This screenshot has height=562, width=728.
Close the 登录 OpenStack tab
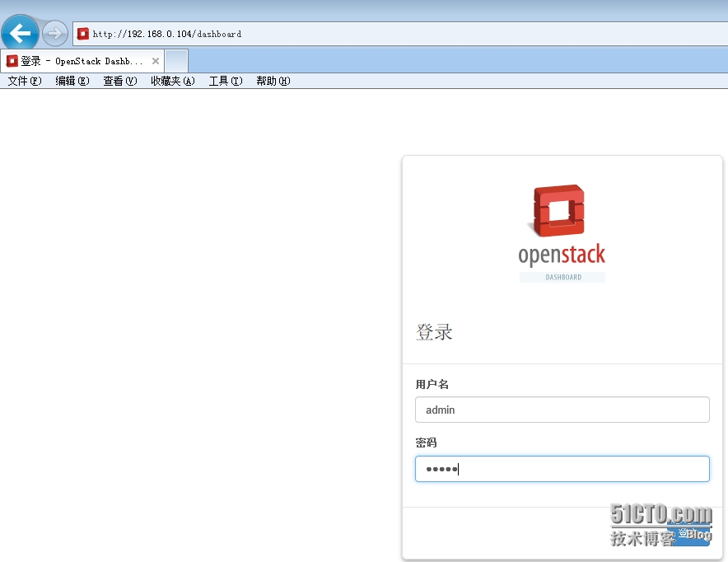tap(156, 59)
